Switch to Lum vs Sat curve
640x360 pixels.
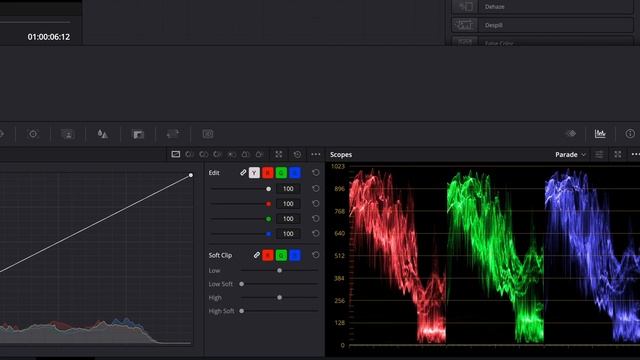231,154
